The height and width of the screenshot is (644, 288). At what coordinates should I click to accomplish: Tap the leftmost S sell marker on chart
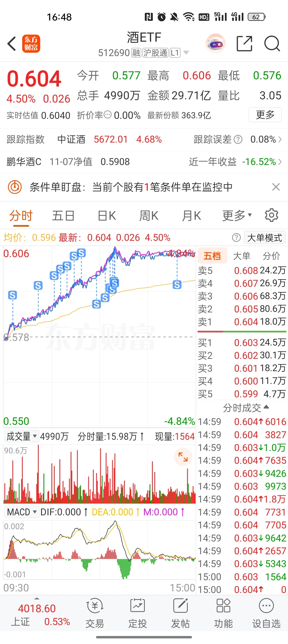point(13,295)
